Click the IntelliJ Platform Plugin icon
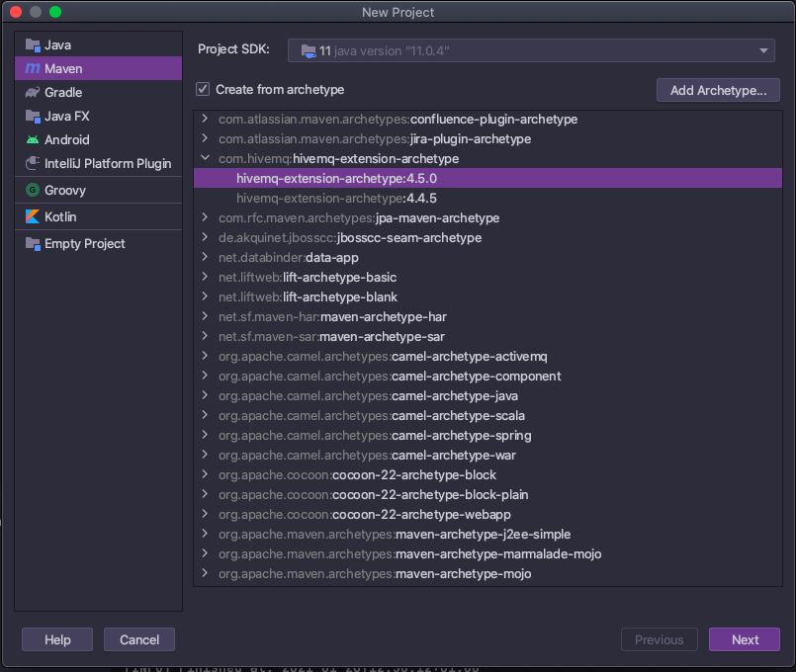 [33, 163]
